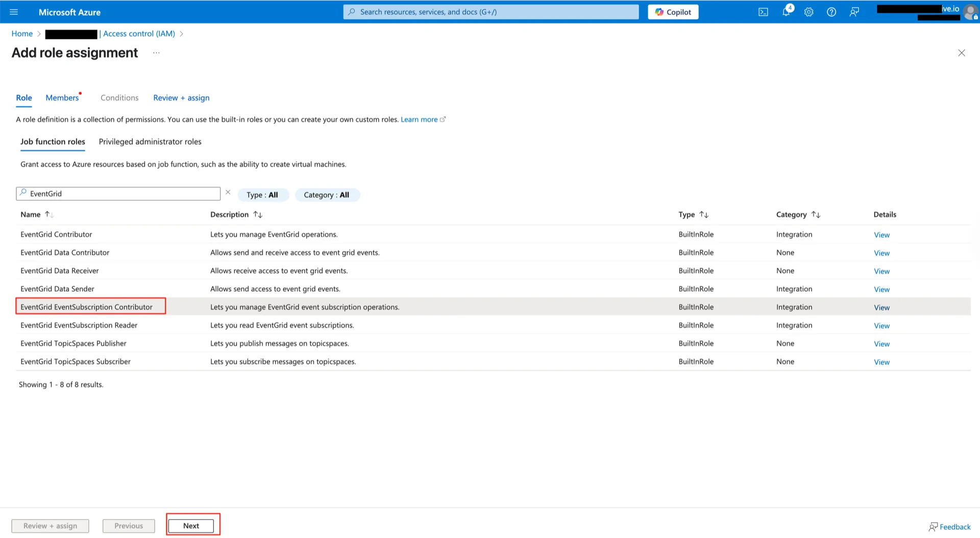Click the Name column header
Viewport: 980px width, 538px height.
(x=30, y=215)
